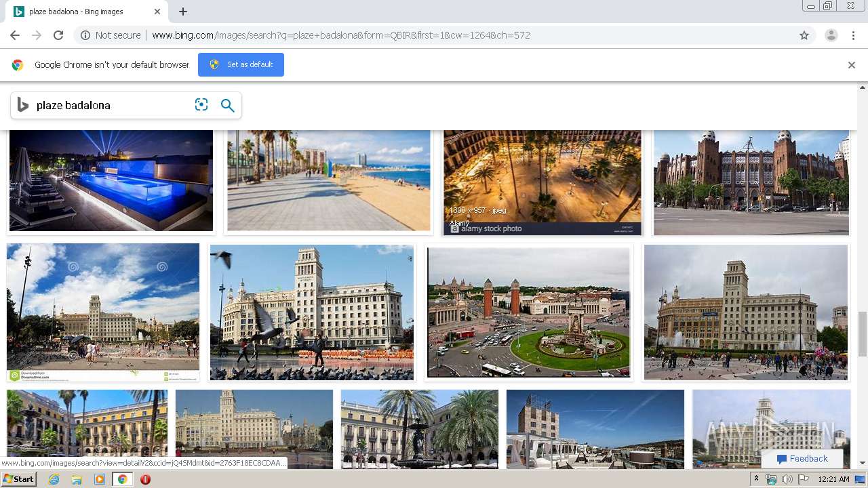Click the blue magnifier search icon
The width and height of the screenshot is (868, 488).
coord(228,105)
